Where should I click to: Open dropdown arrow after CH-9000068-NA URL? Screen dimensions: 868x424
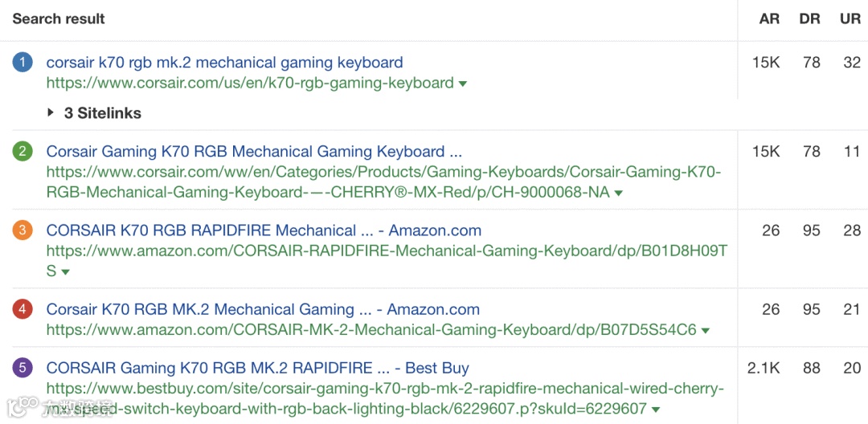click(618, 194)
